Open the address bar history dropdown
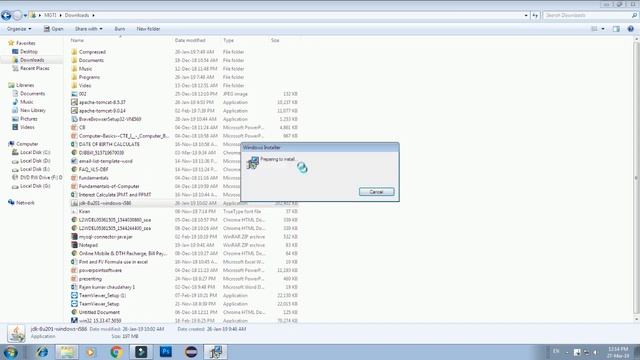Viewport: 640px width, 360px height. [x=526, y=16]
